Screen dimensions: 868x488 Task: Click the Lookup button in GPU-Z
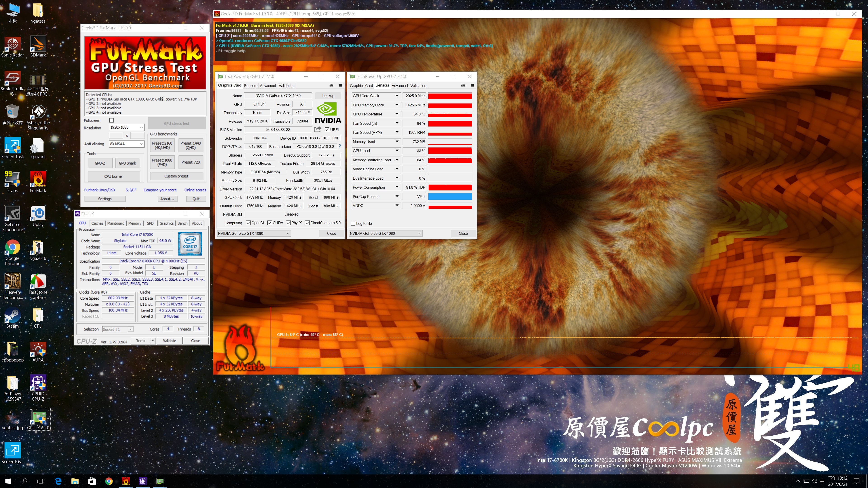coord(328,96)
